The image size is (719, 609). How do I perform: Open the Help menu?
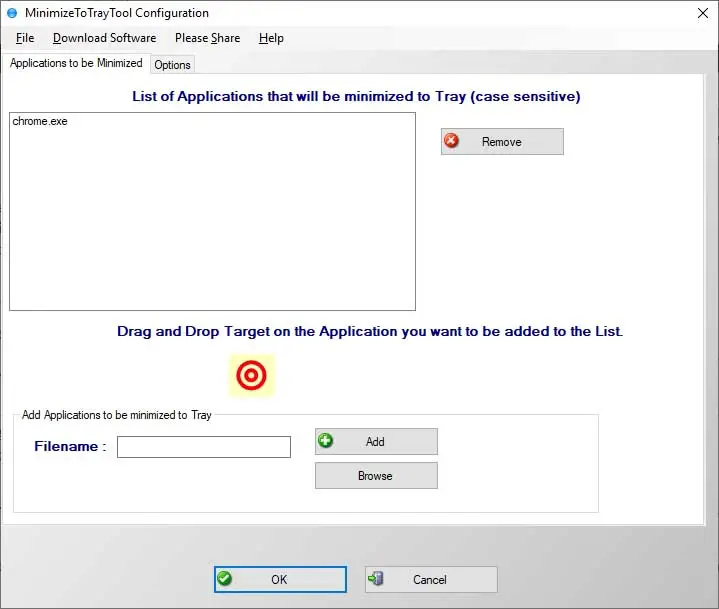(271, 38)
